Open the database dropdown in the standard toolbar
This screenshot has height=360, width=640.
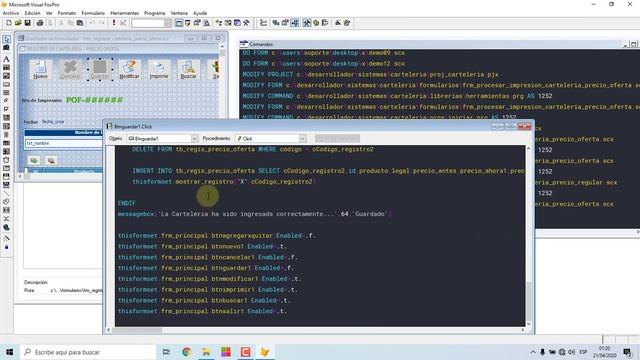pyautogui.click(x=168, y=23)
